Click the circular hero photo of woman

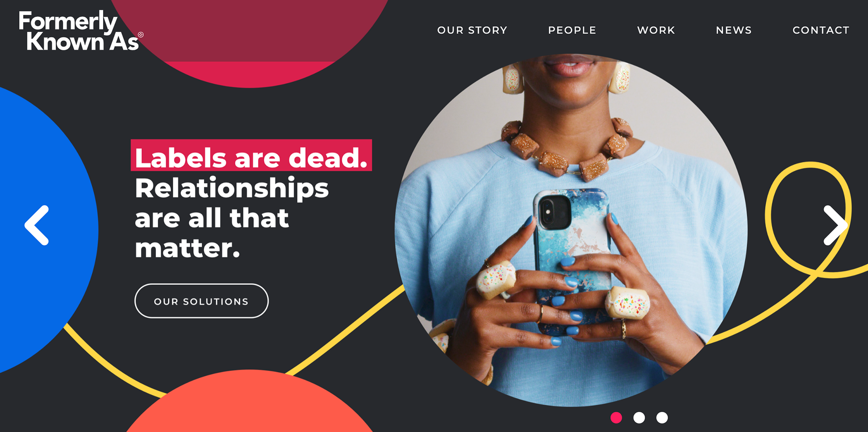point(571,231)
